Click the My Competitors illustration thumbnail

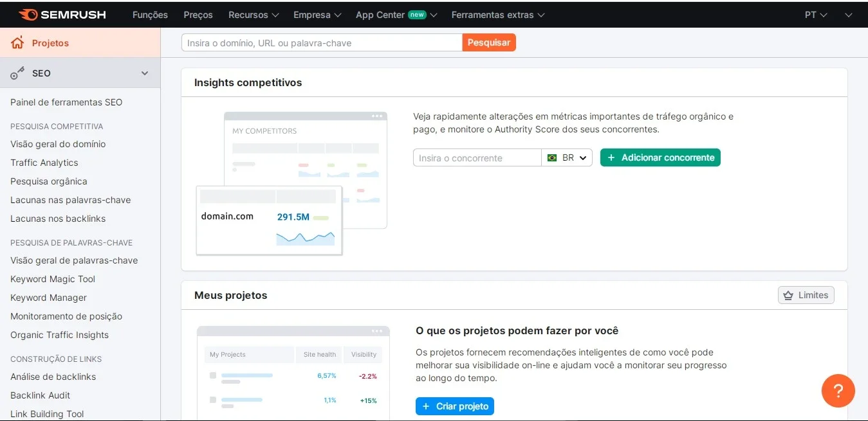[x=292, y=183]
